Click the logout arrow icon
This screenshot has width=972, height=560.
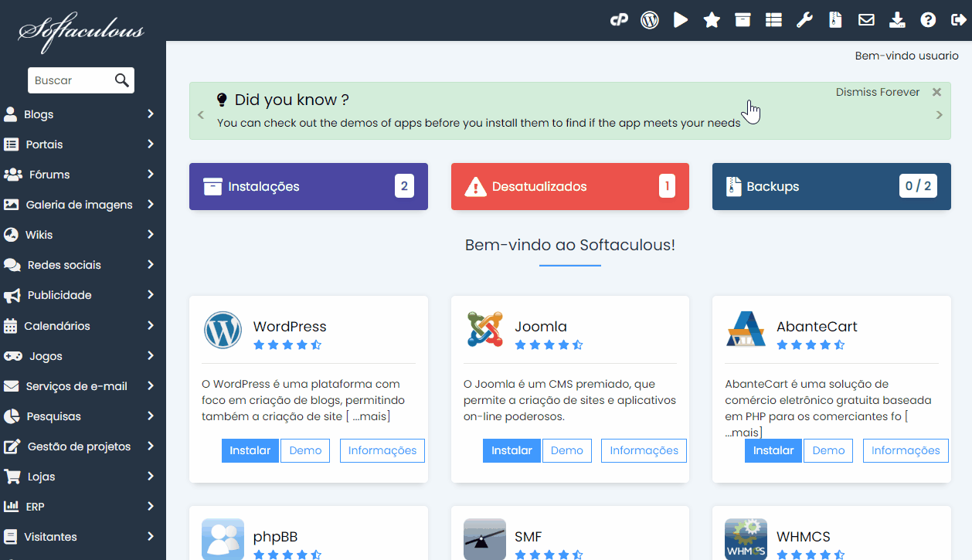pos(958,20)
